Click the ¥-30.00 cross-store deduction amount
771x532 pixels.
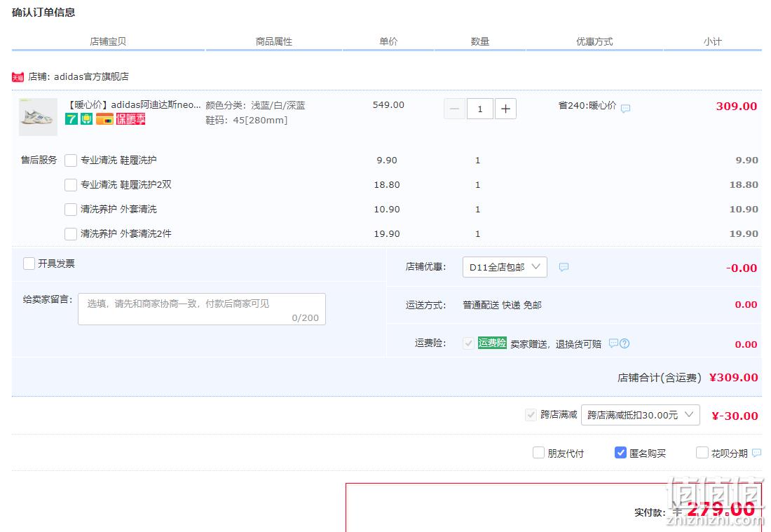click(x=735, y=416)
